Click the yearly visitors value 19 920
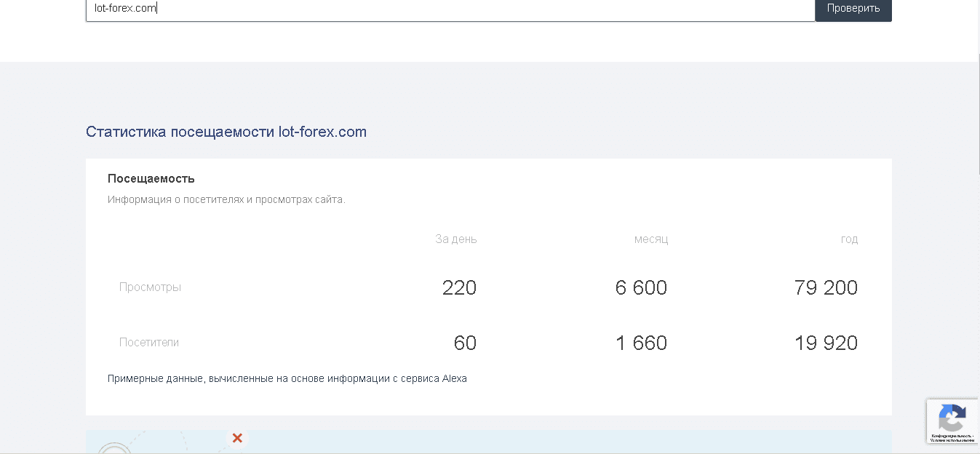 pos(826,343)
